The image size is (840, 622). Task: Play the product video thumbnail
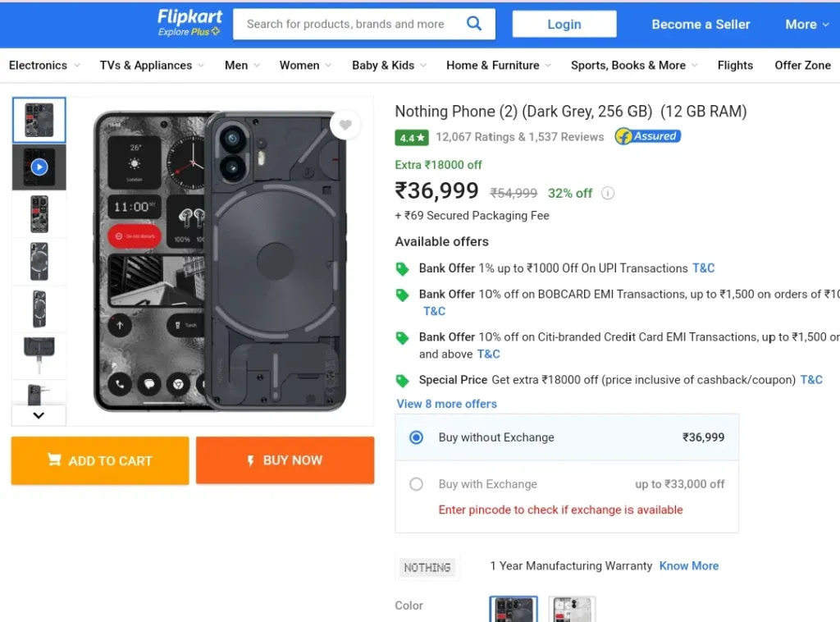pyautogui.click(x=39, y=167)
